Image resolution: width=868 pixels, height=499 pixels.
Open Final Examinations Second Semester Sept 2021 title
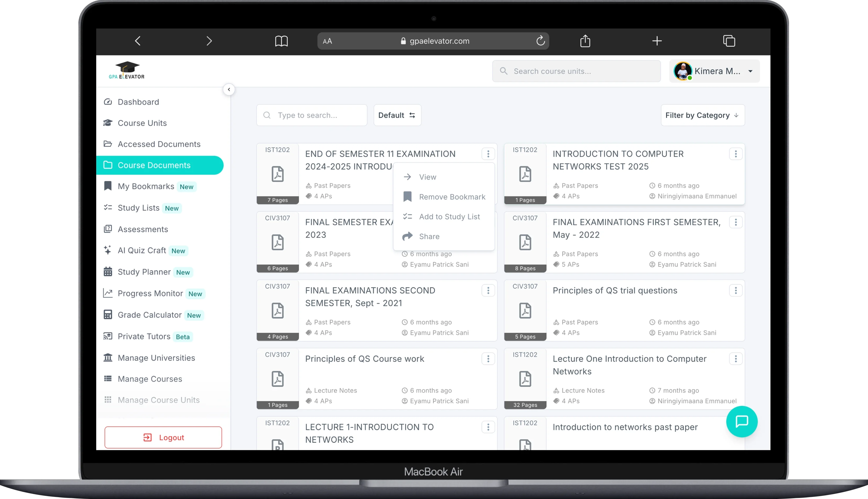(x=370, y=297)
